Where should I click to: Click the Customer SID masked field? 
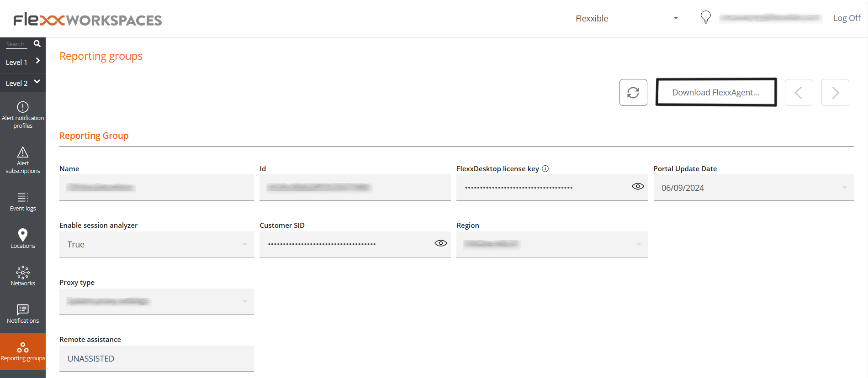[355, 244]
